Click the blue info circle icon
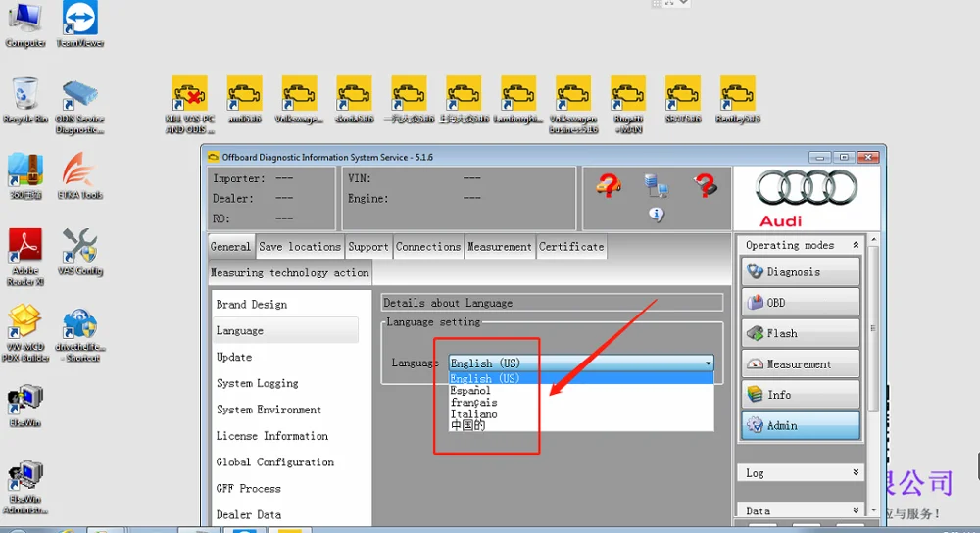980x533 pixels. point(656,215)
